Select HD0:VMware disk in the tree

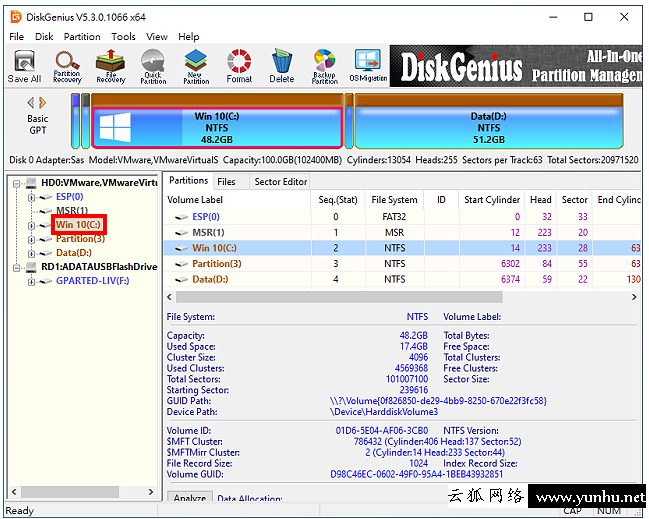coord(99,183)
